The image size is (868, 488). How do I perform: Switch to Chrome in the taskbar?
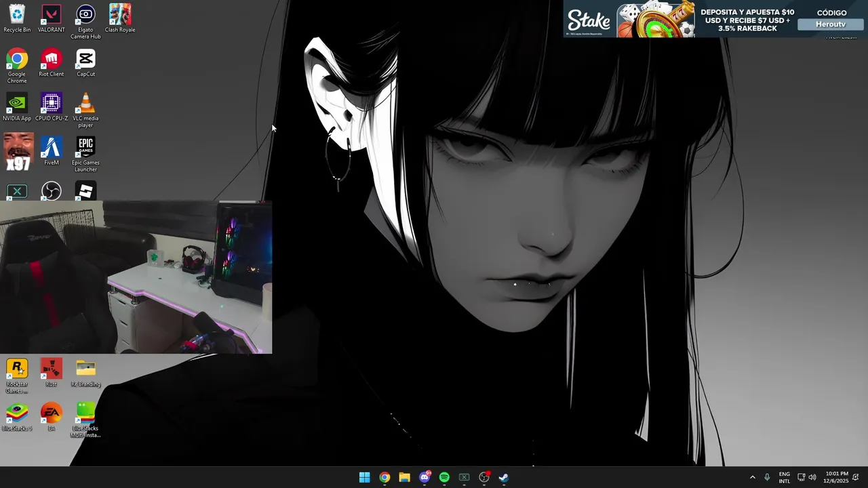click(384, 477)
